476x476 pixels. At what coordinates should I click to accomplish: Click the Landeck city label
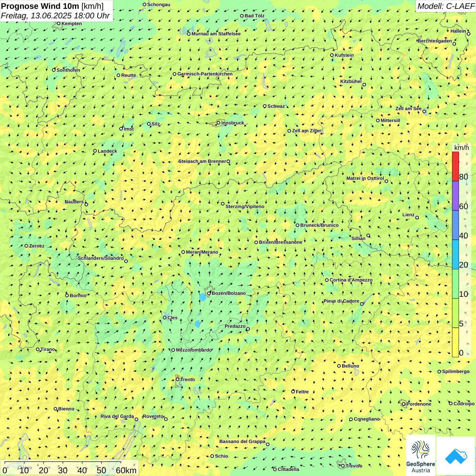[x=107, y=151]
